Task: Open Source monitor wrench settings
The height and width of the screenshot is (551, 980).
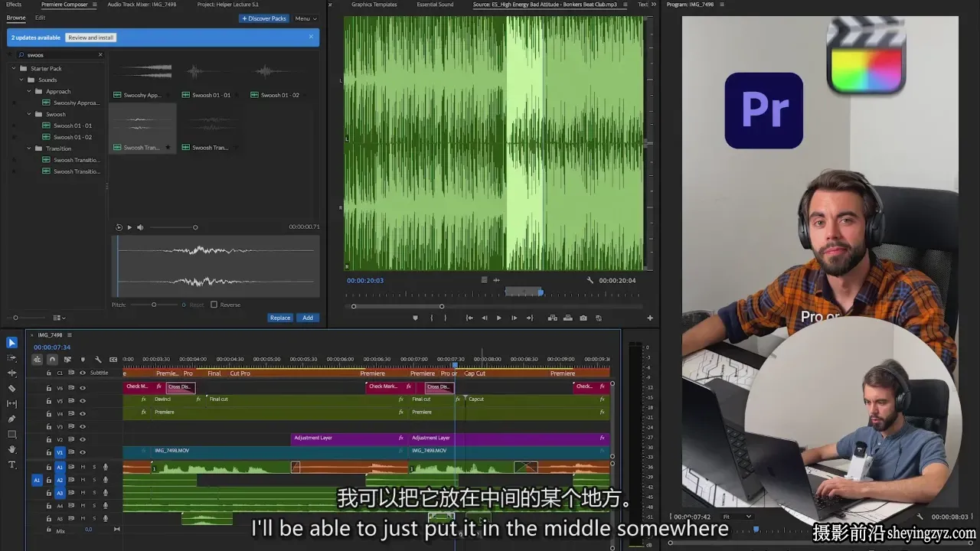Action: [x=590, y=280]
